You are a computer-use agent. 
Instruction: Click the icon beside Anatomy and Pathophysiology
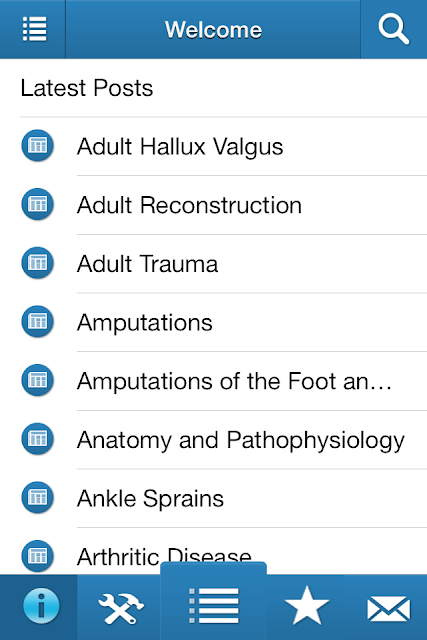point(38,439)
